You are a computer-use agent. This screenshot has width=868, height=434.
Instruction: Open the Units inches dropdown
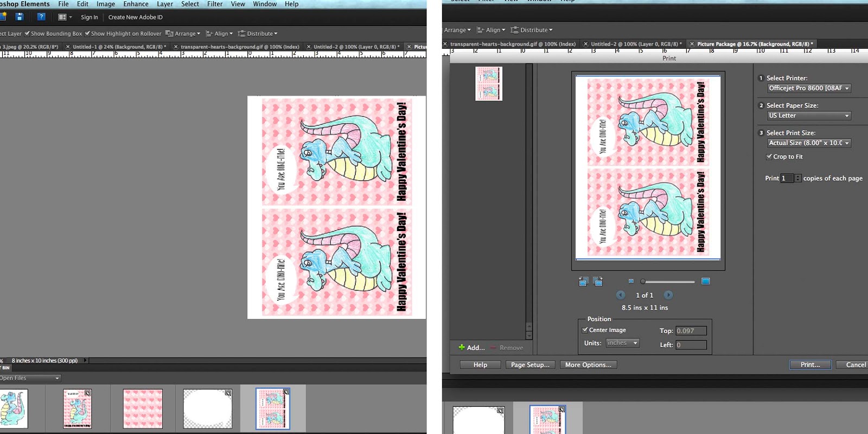pyautogui.click(x=622, y=343)
